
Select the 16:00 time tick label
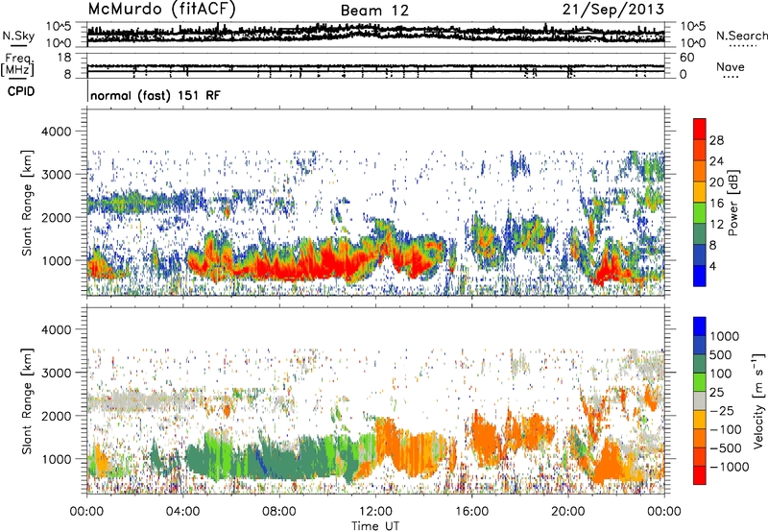(471, 512)
